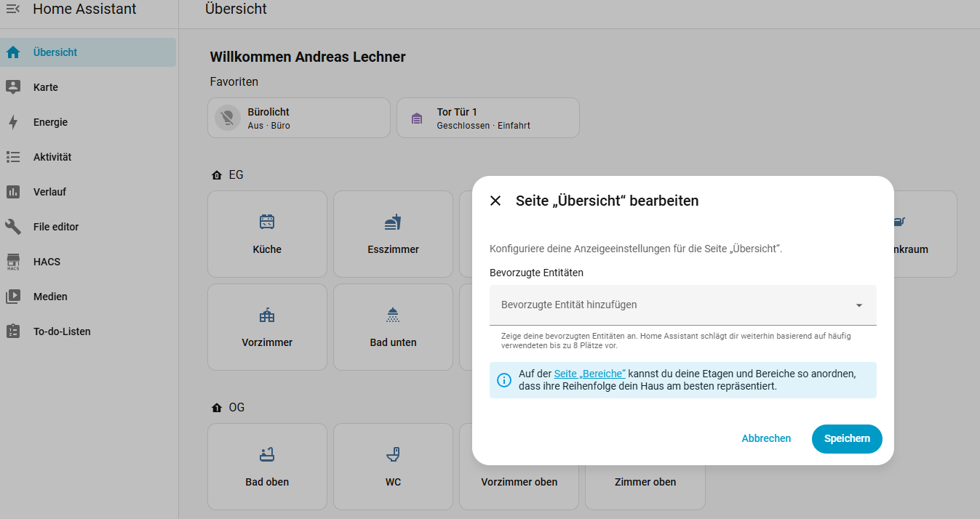Expand the Bevorzugte Entität dropdown arrow

(x=859, y=305)
